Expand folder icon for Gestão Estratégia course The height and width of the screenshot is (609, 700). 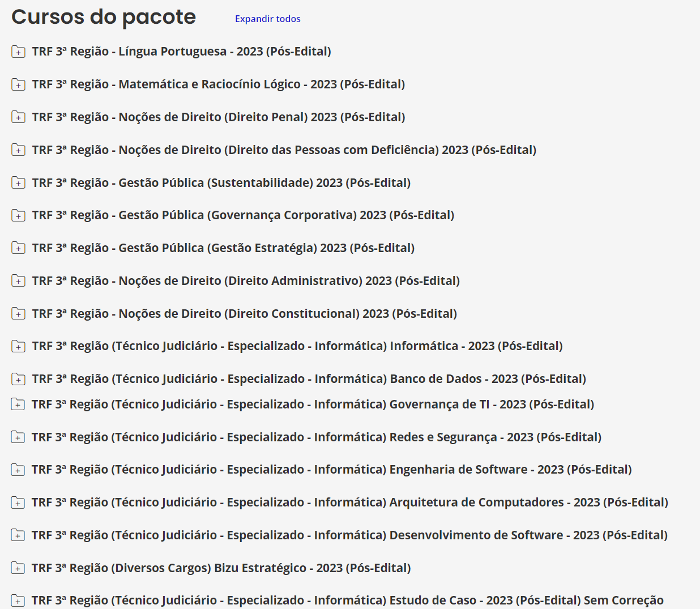point(18,248)
